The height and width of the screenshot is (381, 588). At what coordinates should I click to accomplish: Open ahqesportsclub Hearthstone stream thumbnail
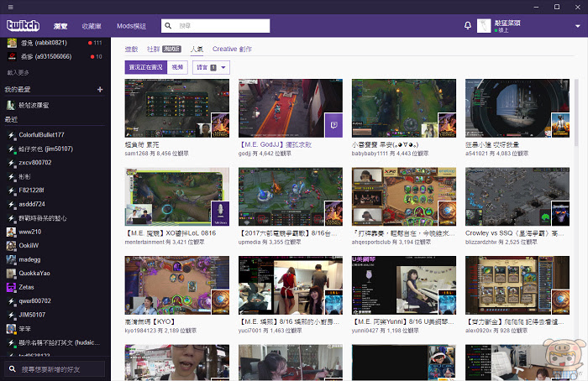[x=404, y=196]
